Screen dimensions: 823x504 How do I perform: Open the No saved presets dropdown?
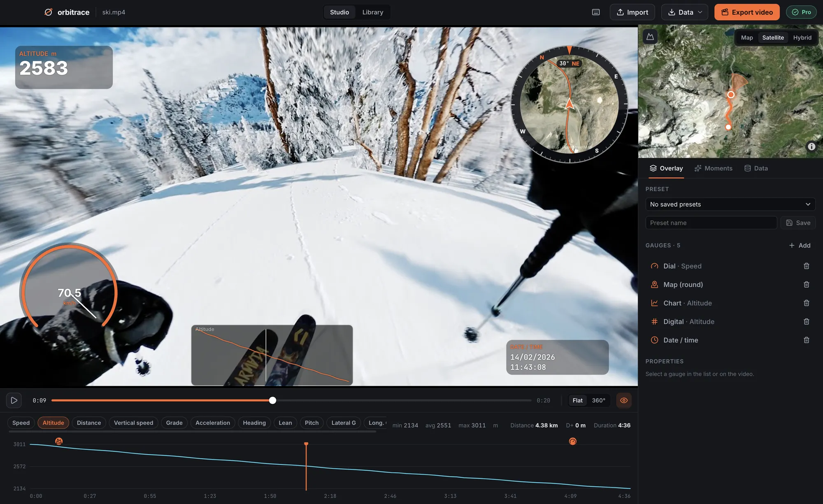tap(730, 204)
